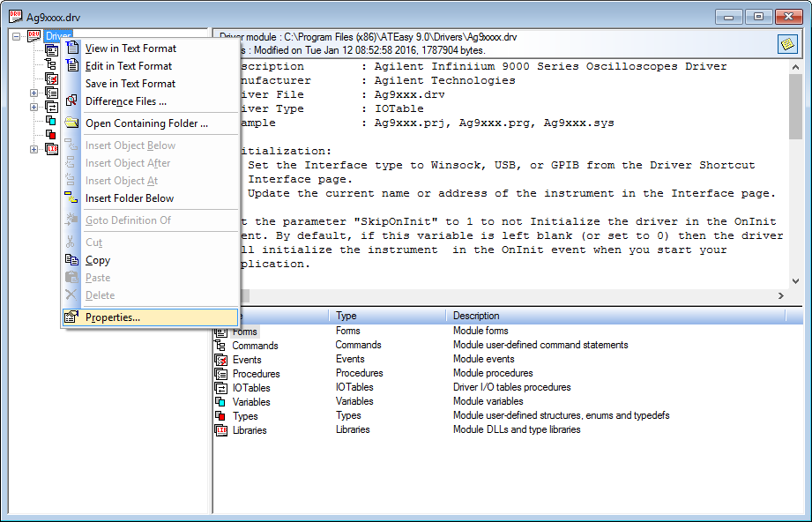812x522 pixels.
Task: Click the Forms icon in the list
Action: [221, 332]
